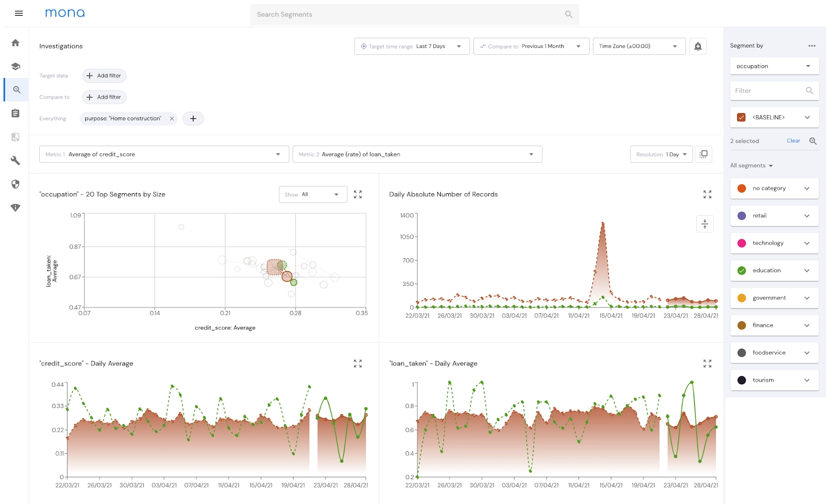Open the three-dot Segment by options
The height and width of the screenshot is (504, 827).
click(812, 46)
